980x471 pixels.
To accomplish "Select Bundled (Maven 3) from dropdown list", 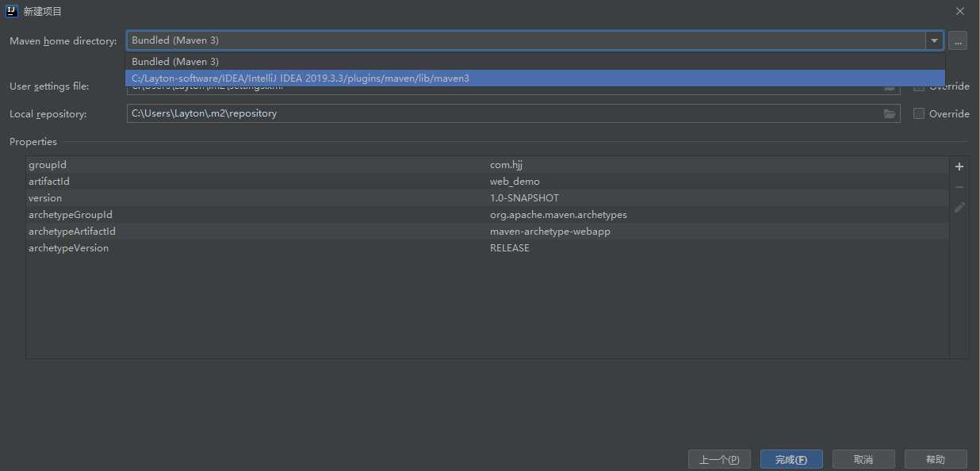I will coord(535,61).
